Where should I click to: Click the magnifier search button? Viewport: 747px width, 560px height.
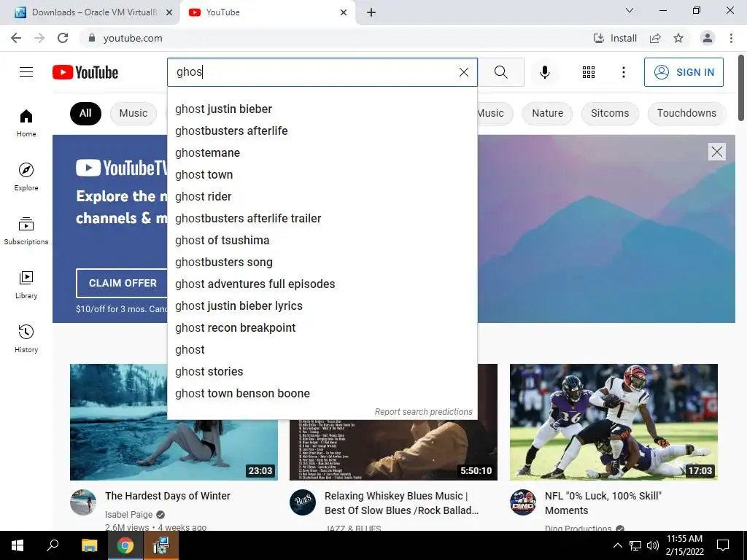(x=500, y=72)
